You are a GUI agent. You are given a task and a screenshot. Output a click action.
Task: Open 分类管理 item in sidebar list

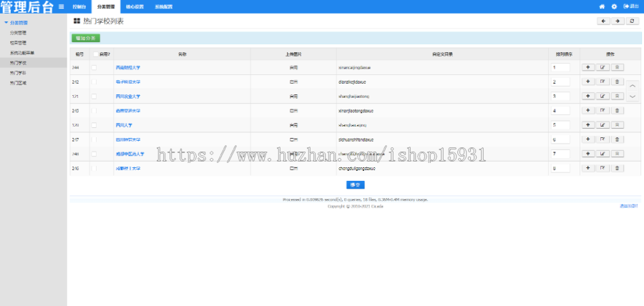pos(18,32)
